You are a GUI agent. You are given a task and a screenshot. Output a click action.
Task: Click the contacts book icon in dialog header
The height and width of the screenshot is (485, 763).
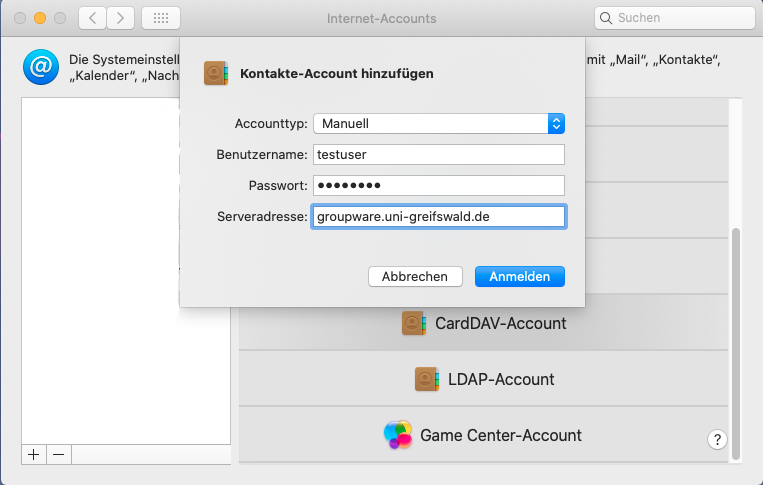[x=216, y=73]
